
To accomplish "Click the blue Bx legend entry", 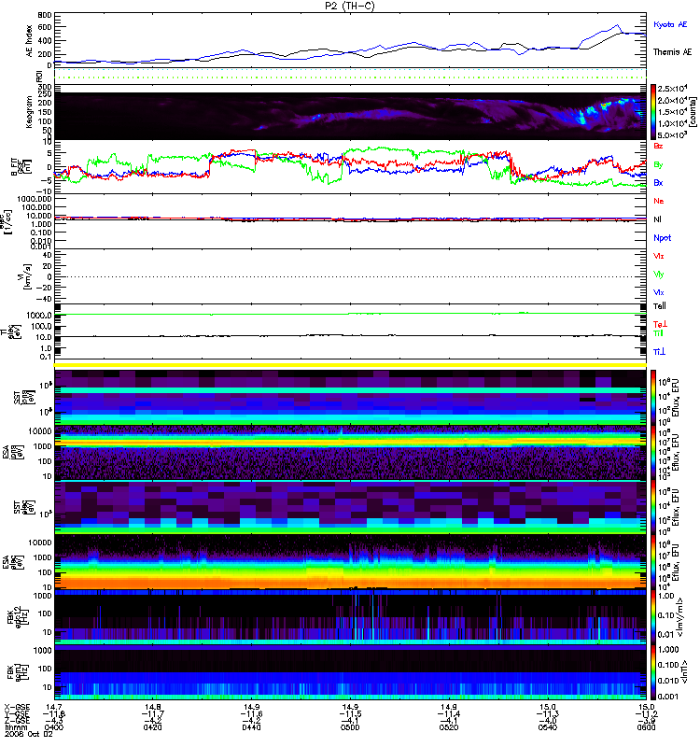I will click(659, 183).
